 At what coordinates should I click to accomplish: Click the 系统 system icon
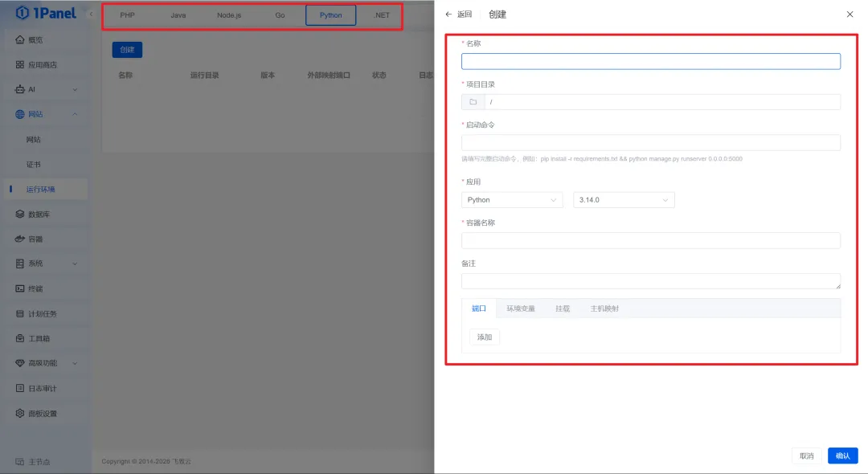[20, 264]
